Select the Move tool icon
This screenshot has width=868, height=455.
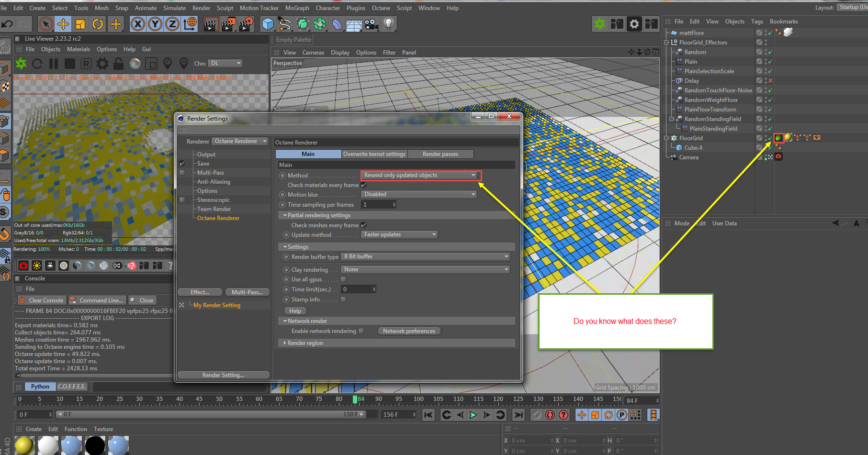pyautogui.click(x=63, y=24)
